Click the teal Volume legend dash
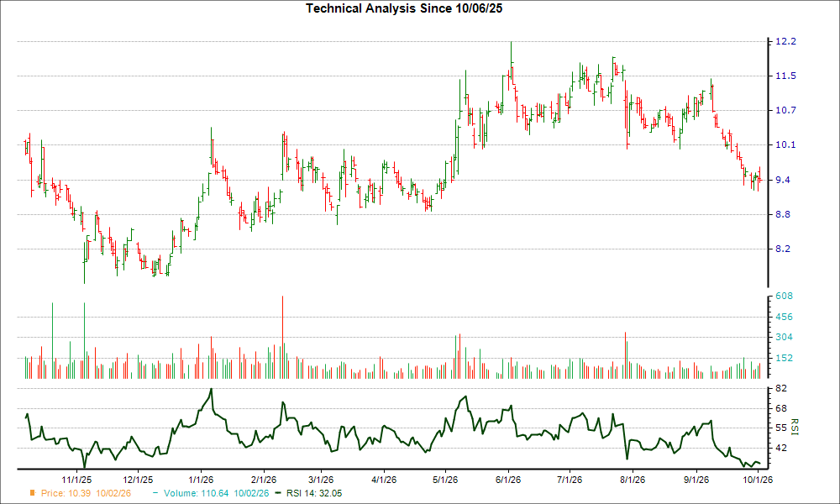This screenshot has height=504, width=840. 155,493
